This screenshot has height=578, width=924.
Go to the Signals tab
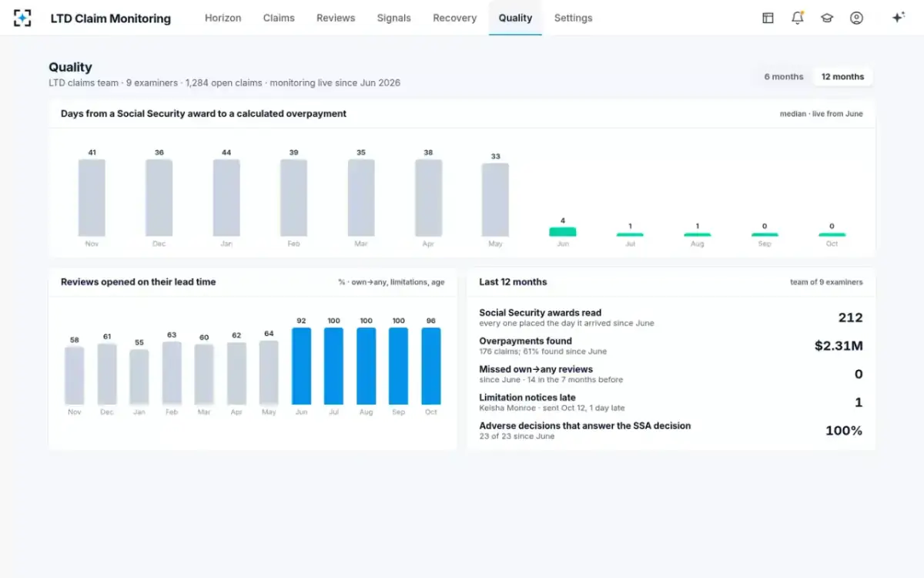click(394, 18)
